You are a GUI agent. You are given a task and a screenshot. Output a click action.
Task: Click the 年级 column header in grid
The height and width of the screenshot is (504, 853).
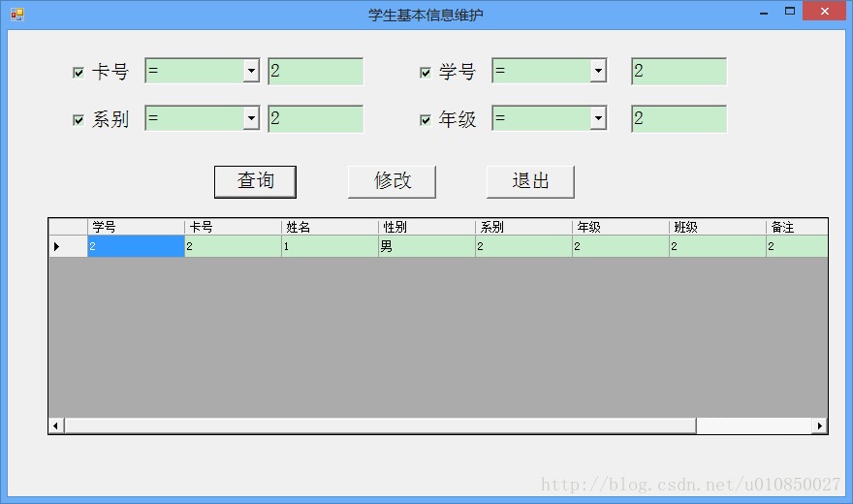point(620,227)
